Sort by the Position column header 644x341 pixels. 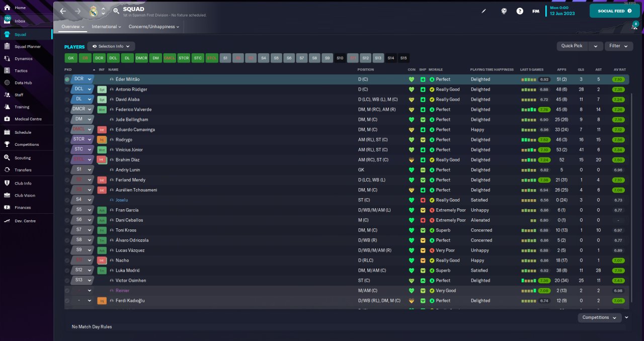tap(366, 69)
